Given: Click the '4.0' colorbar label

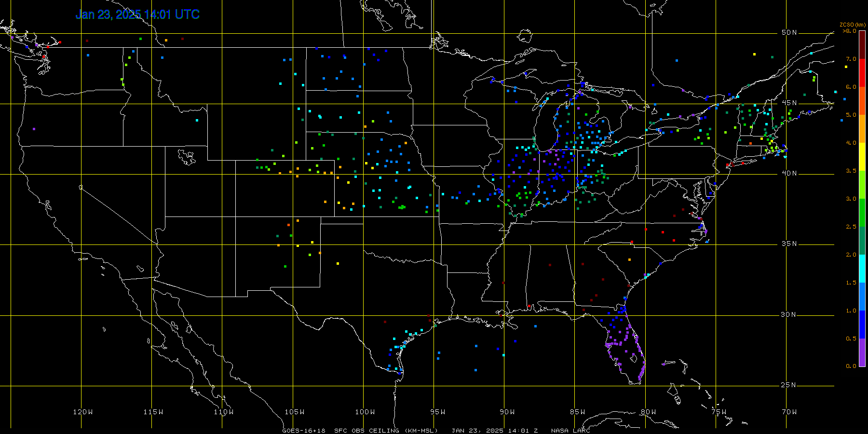Looking at the screenshot, I should (x=851, y=143).
